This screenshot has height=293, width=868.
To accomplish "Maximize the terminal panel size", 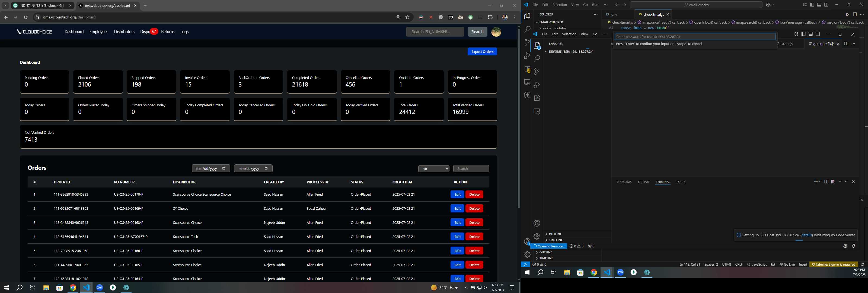I will click(x=846, y=182).
